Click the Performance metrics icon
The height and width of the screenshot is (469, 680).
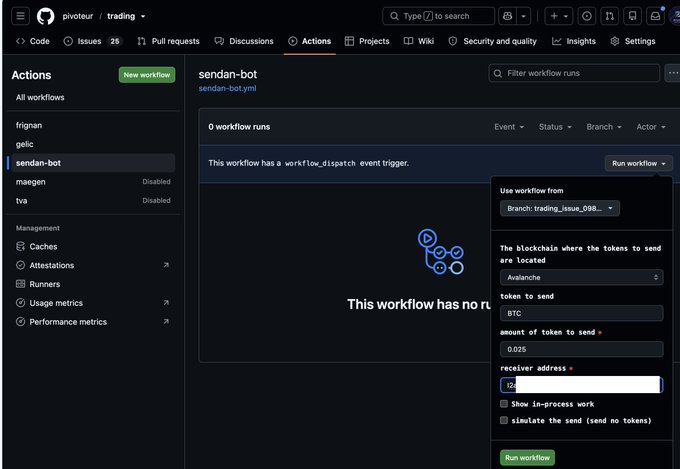(20, 321)
